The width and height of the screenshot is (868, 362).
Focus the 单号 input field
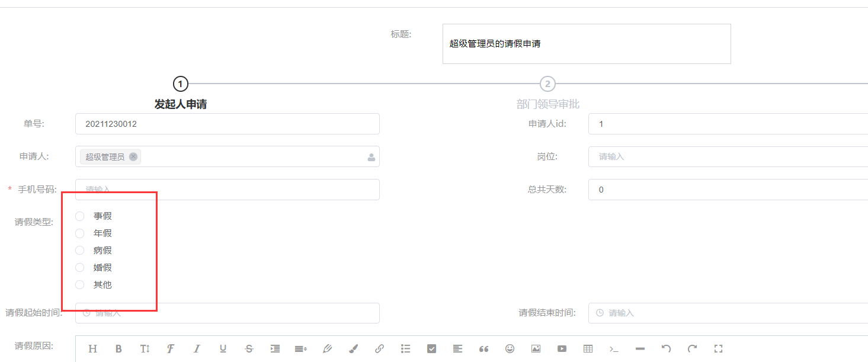(x=228, y=124)
